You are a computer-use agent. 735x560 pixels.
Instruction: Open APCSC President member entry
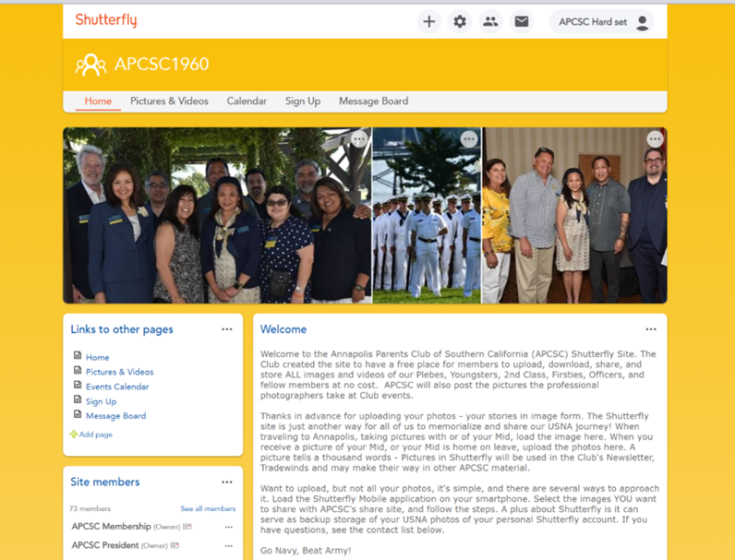[x=105, y=545]
